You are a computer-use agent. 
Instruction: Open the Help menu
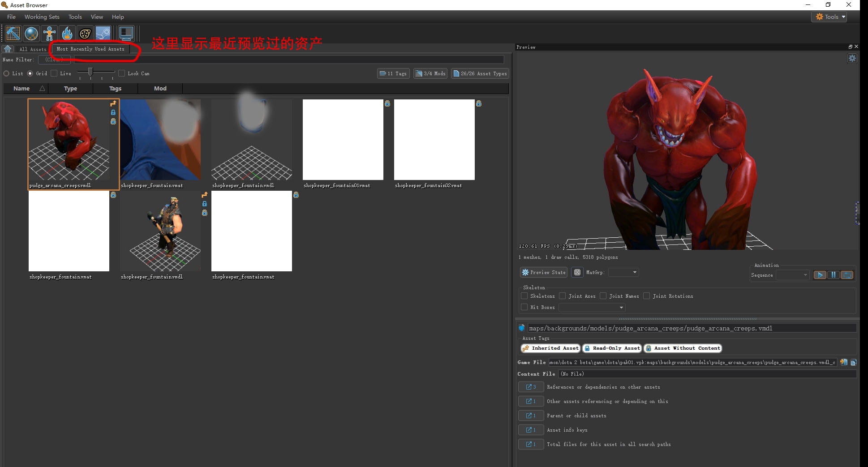pos(118,17)
